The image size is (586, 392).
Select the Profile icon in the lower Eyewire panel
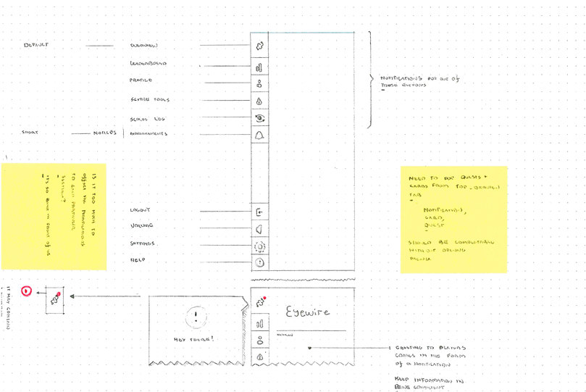click(x=259, y=340)
